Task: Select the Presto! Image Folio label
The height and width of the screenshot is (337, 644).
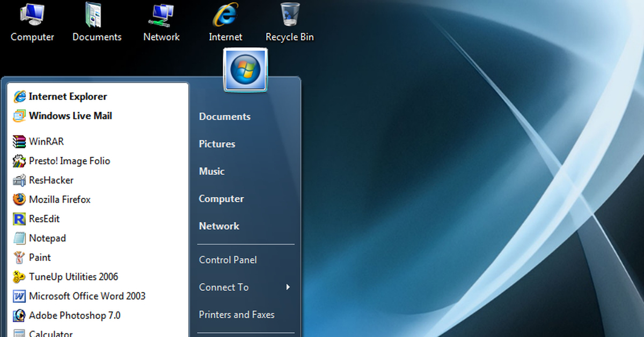Action: (69, 161)
